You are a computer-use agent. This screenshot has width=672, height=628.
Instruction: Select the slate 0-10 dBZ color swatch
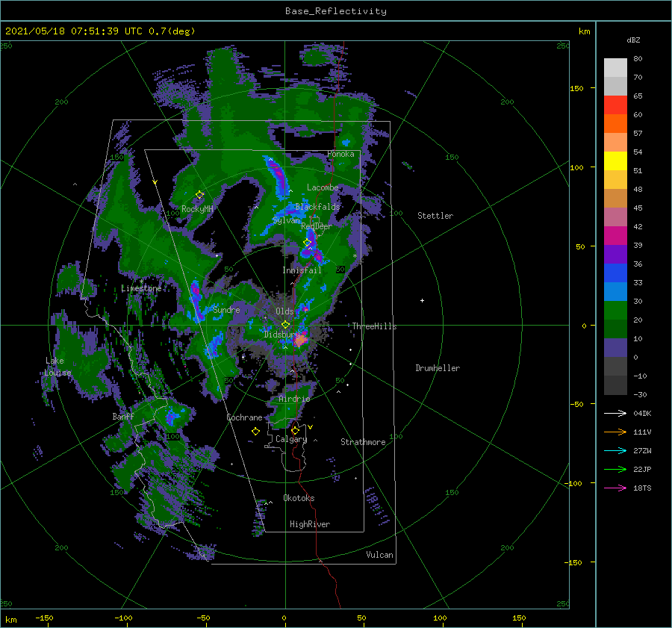click(615, 348)
